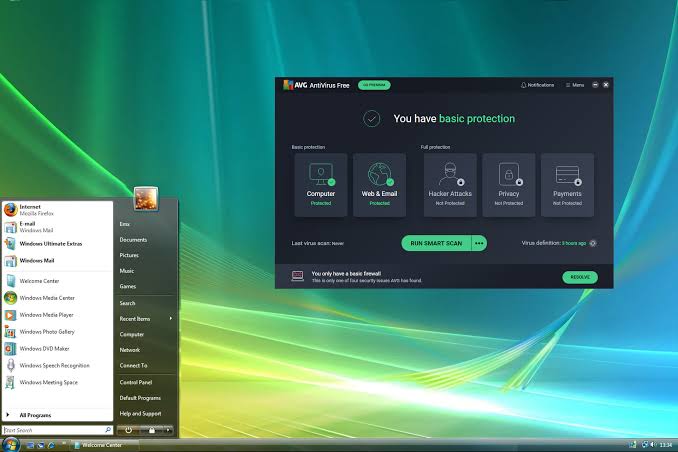Click the basic firewall warning icon
The width and height of the screenshot is (678, 452).
click(x=297, y=276)
